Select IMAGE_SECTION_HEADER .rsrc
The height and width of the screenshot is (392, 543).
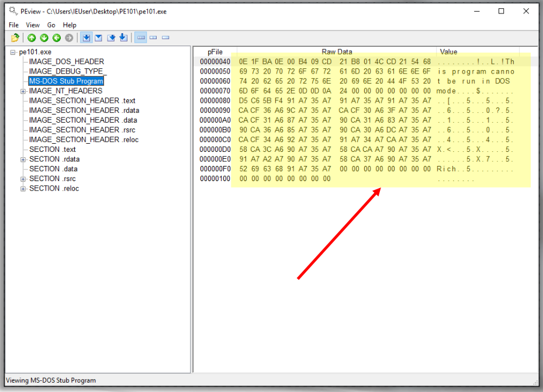[x=82, y=130]
